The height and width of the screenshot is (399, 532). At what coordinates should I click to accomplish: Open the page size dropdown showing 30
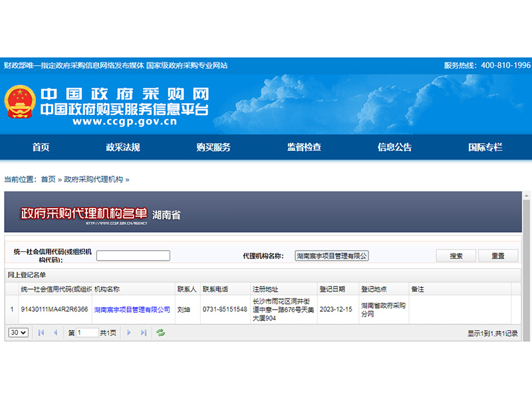[x=18, y=333]
